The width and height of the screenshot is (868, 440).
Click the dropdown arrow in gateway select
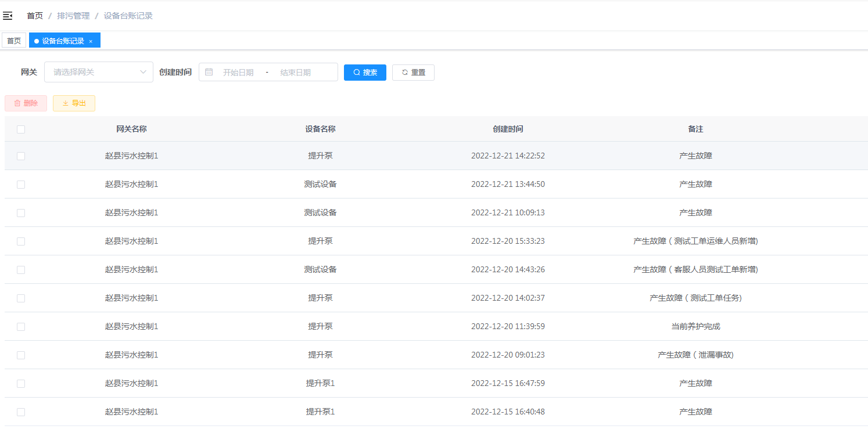coord(143,72)
